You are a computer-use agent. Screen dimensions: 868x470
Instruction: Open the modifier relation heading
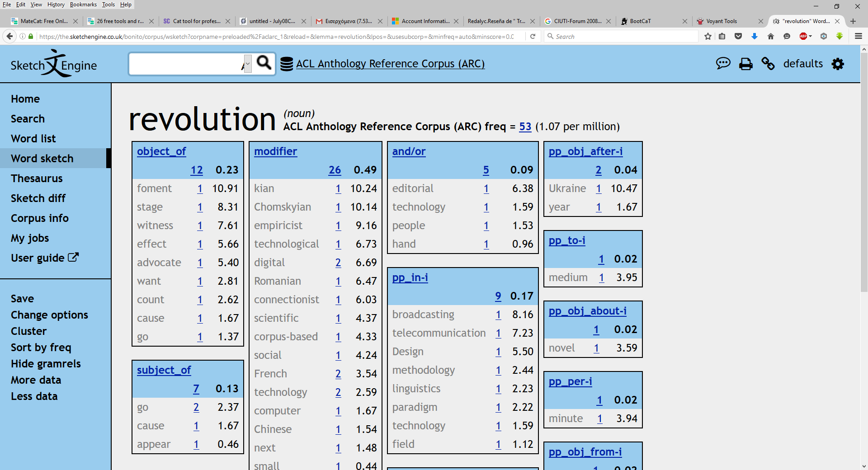[275, 151]
